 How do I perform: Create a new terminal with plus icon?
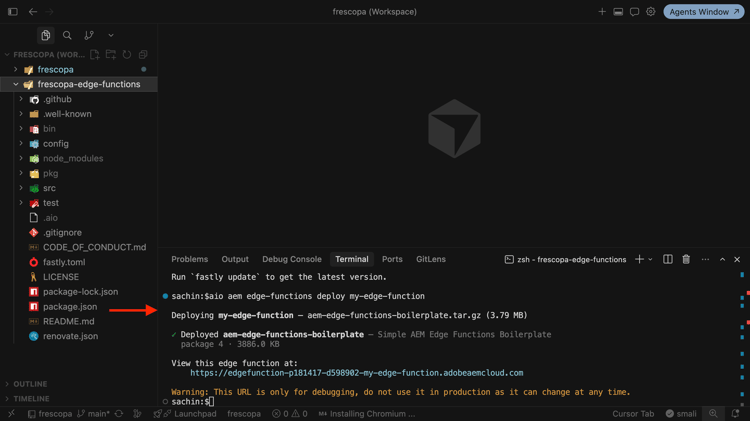pyautogui.click(x=639, y=259)
